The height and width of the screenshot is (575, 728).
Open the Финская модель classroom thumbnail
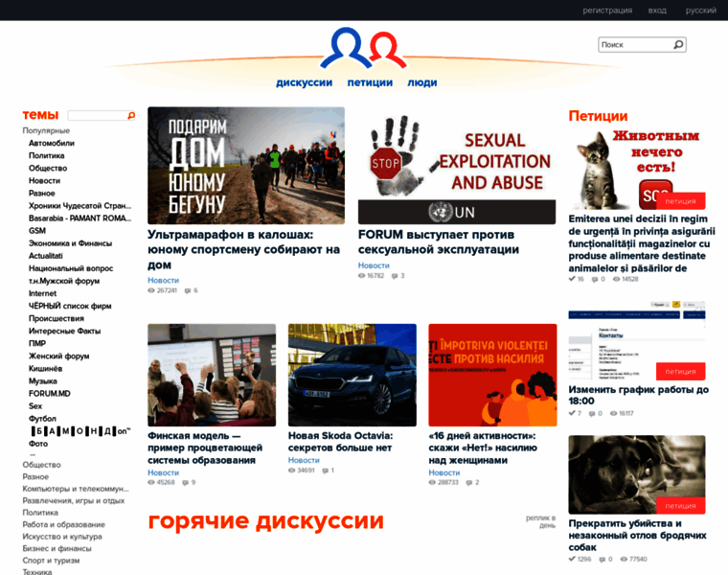point(212,376)
